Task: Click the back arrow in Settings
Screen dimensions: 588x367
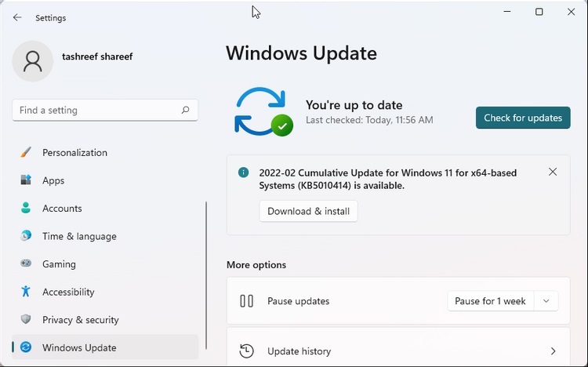Action: (x=17, y=17)
